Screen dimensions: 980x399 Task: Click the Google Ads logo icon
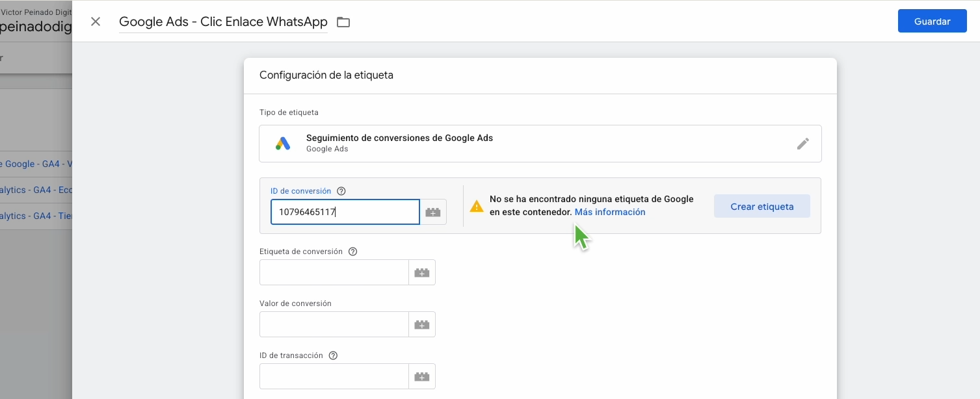(283, 144)
